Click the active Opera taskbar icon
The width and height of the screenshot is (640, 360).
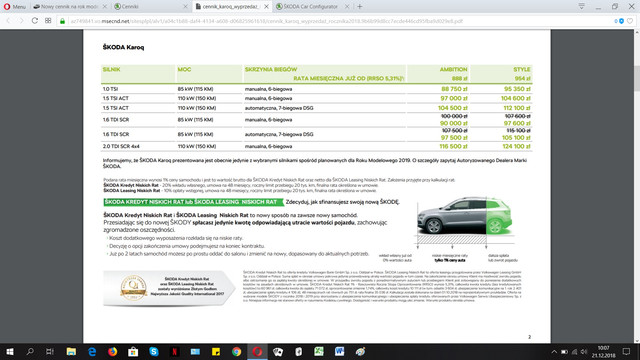[257, 351]
